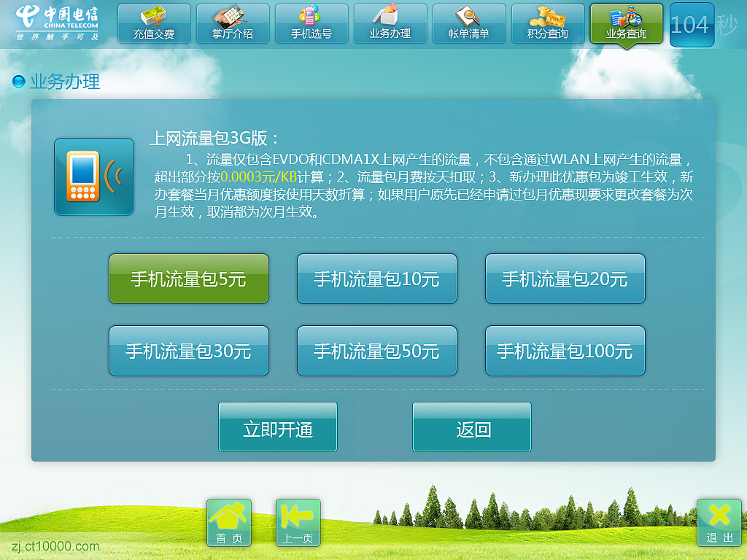Viewport: 747px width, 560px height.
Task: Select 手机选号 in the top navigation
Action: 311,24
